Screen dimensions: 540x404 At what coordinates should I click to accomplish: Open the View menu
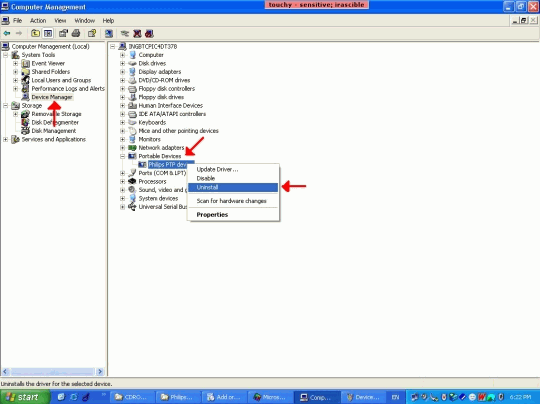pyautogui.click(x=60, y=21)
